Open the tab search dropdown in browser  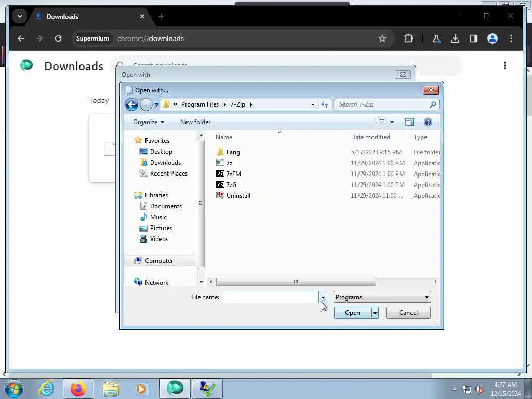pyautogui.click(x=20, y=16)
